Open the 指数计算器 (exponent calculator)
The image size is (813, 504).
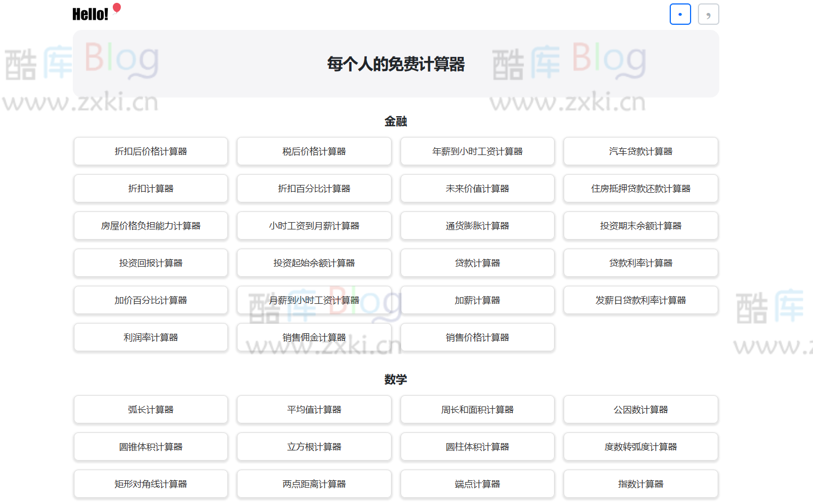640,484
